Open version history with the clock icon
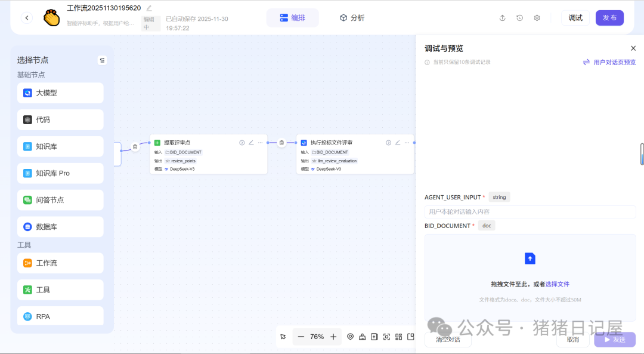This screenshot has height=354, width=644. tap(519, 18)
